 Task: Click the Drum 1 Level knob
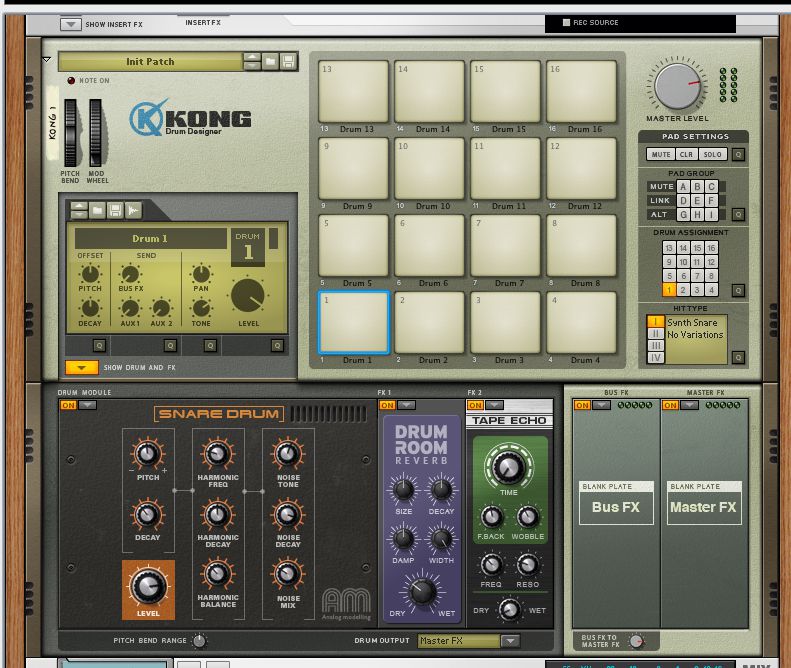point(248,296)
